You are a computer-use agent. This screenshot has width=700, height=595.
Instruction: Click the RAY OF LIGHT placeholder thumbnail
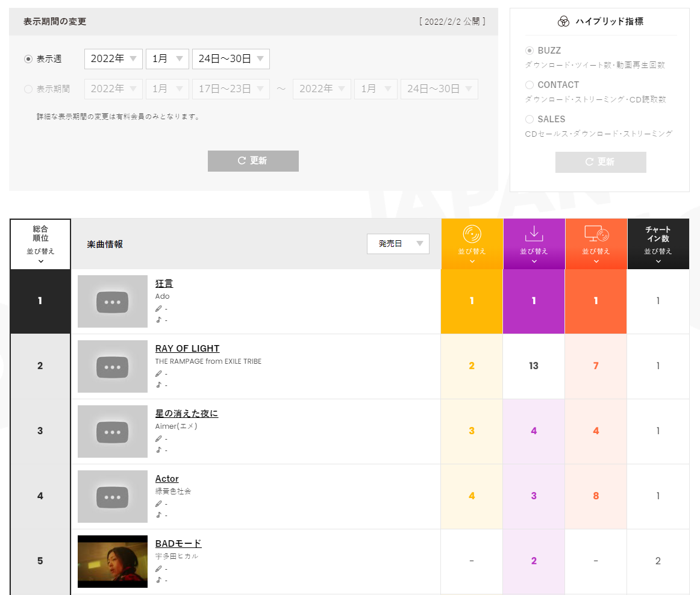tap(113, 367)
